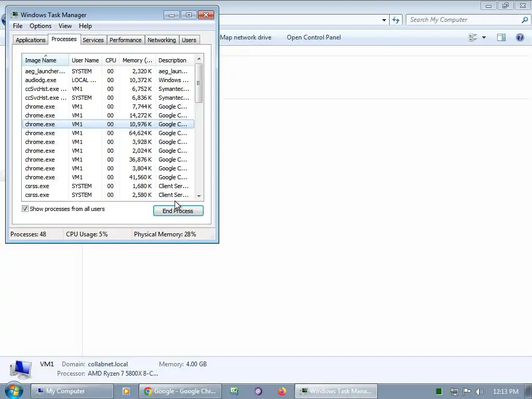Select ccSvcHst.exe row owned by VM1
Screen dimensions: 532x399
coord(108,89)
